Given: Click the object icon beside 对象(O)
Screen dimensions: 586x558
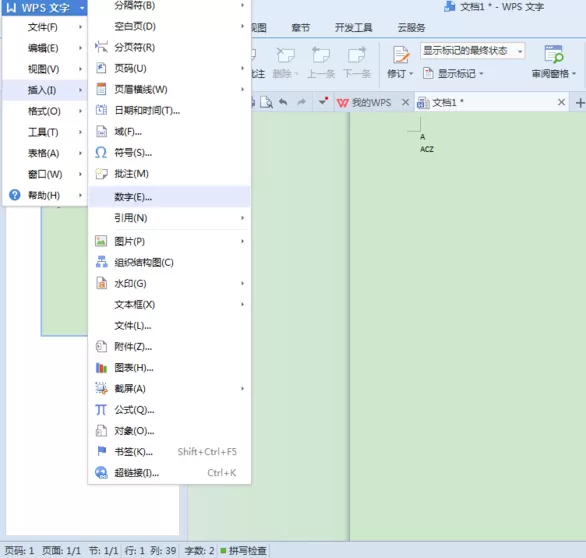Looking at the screenshot, I should (101, 431).
